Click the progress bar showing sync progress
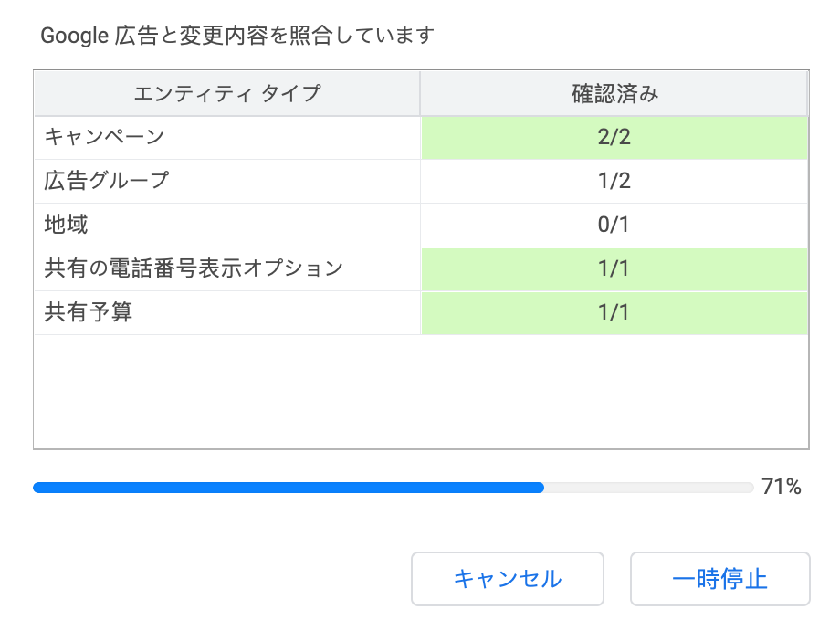Viewport: 840px width, 641px height. coord(393,488)
